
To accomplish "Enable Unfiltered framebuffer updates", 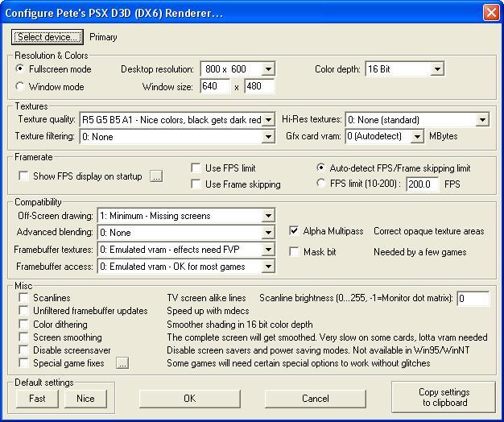I will 24,311.
